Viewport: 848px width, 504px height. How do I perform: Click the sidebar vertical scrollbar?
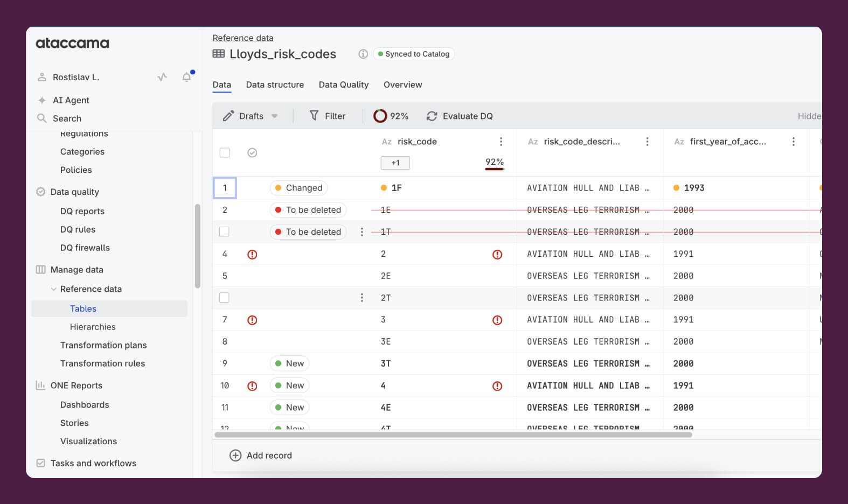tap(198, 246)
